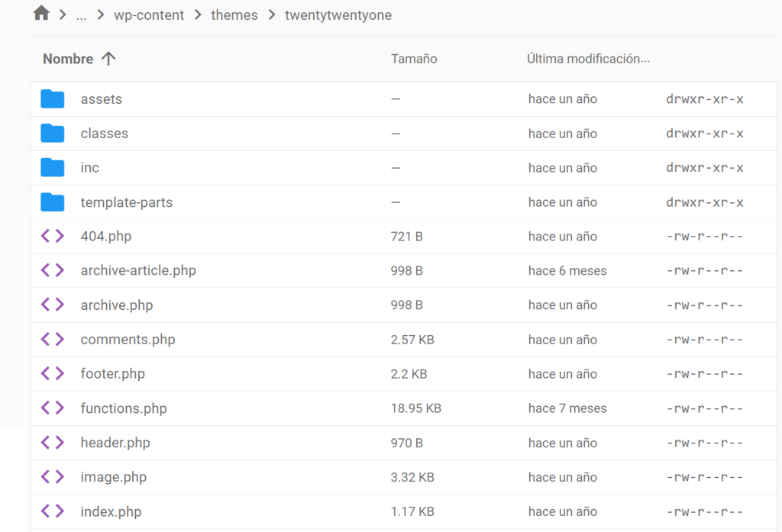
Task: Open the comments.php file link
Action: [128, 339]
